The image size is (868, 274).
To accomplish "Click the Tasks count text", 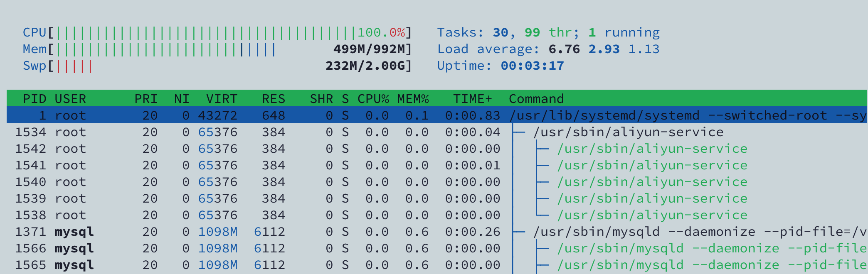I will point(548,32).
